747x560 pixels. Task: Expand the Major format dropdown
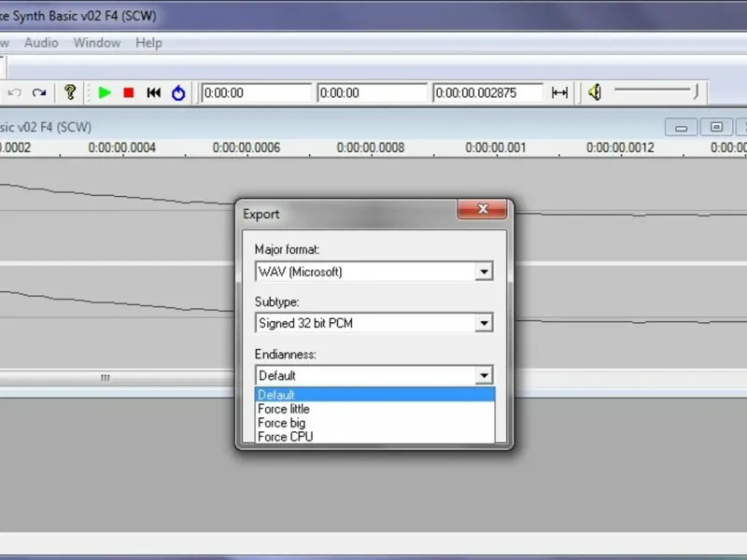(x=484, y=272)
